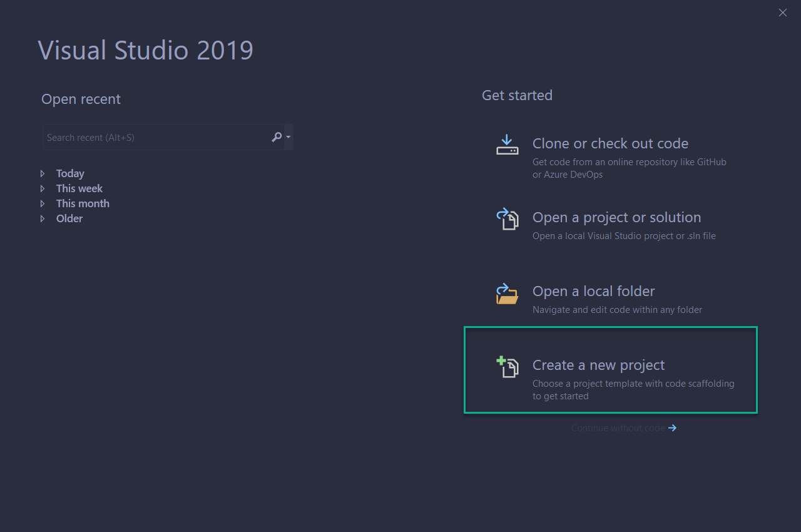Click the magnifier icon in recent search
Image resolution: width=801 pixels, height=532 pixels.
coord(277,137)
